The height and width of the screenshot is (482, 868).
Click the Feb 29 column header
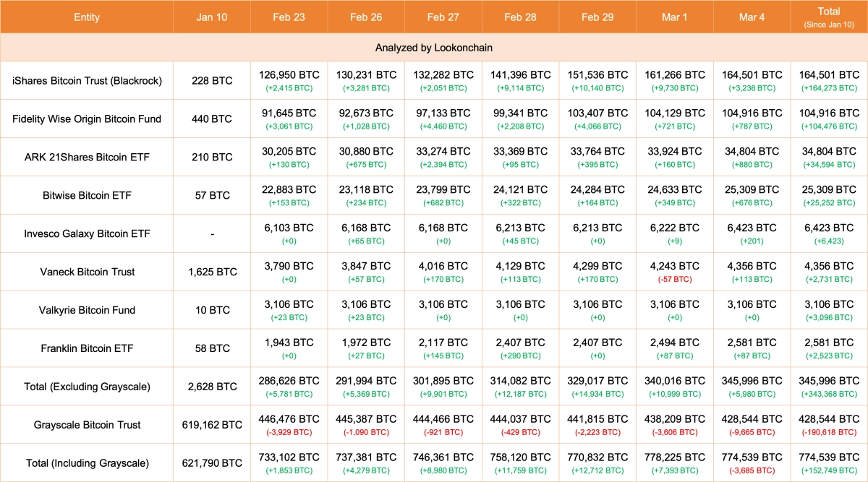[597, 17]
